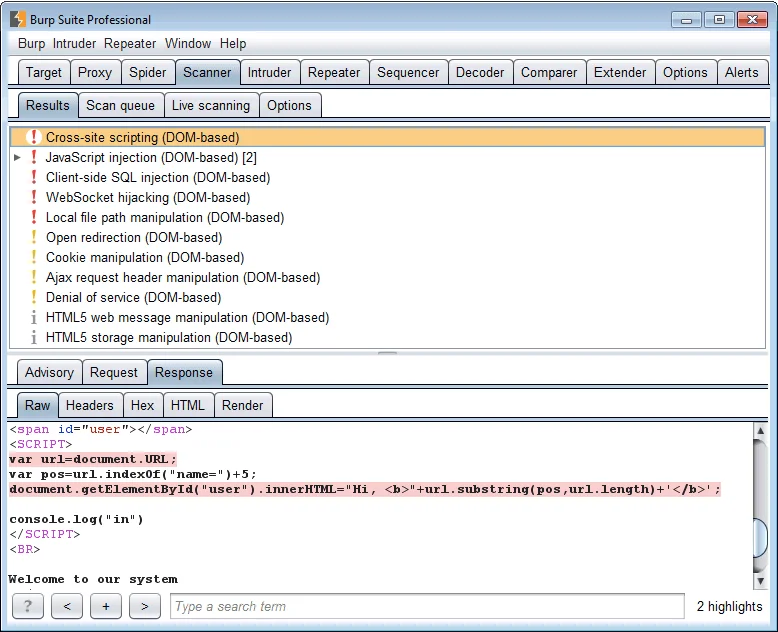The image size is (778, 632).
Task: Switch to the Render view tab
Action: tap(243, 405)
